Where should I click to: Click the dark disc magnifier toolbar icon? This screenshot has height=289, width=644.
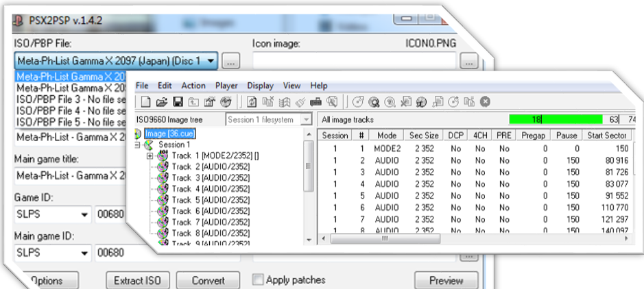[374, 101]
